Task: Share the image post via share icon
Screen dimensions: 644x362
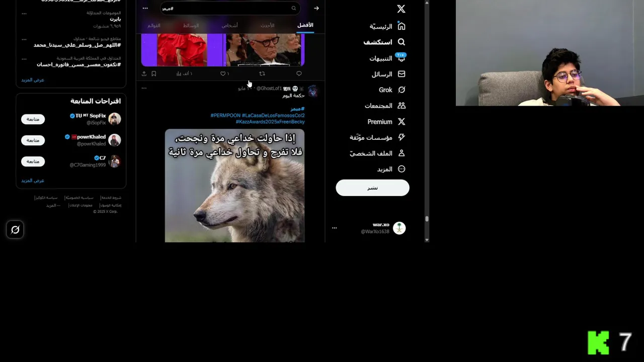Action: 144,73
